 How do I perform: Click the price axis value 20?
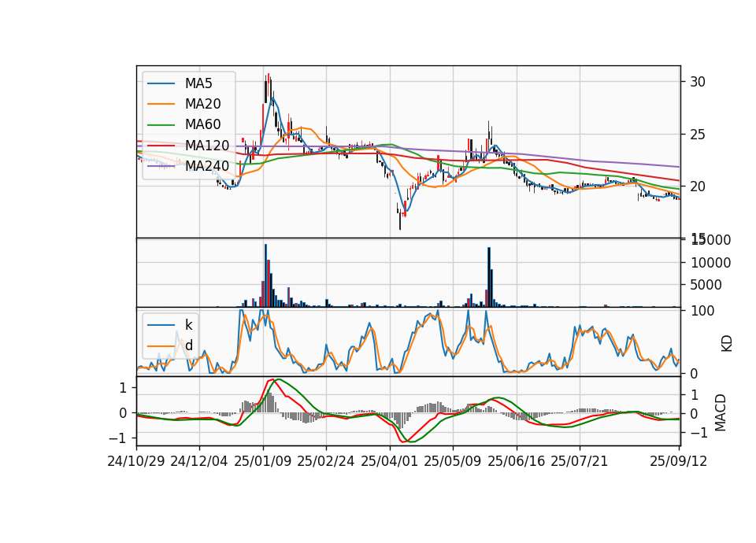[698, 187]
